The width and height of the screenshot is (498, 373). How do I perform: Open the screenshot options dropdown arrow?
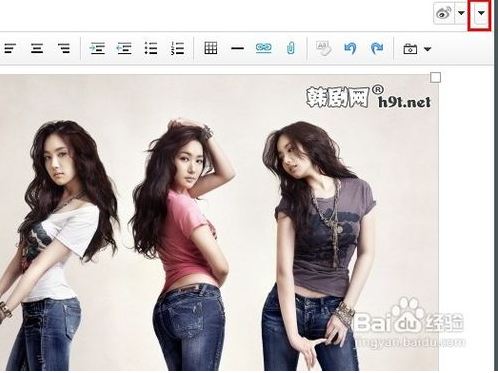tap(427, 49)
